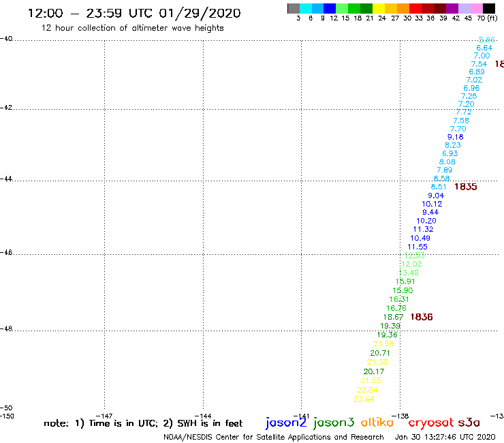Screen dimensions: 504x443
Task: Click the 7.54 wave height value
Action: (479, 64)
